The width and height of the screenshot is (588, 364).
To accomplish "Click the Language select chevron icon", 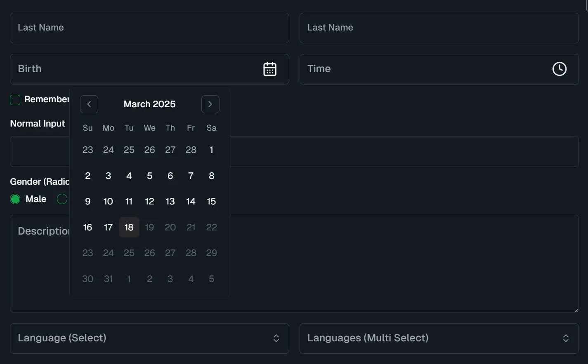I will tap(276, 338).
